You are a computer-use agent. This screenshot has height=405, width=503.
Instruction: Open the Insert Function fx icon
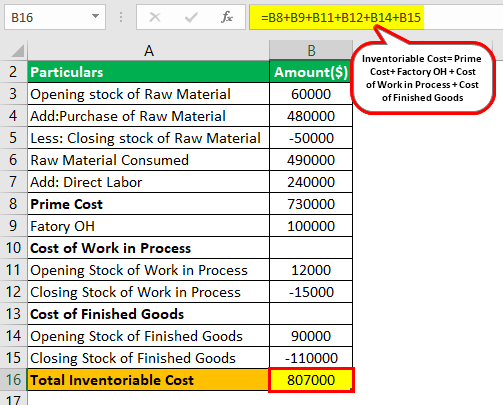pyautogui.click(x=227, y=17)
